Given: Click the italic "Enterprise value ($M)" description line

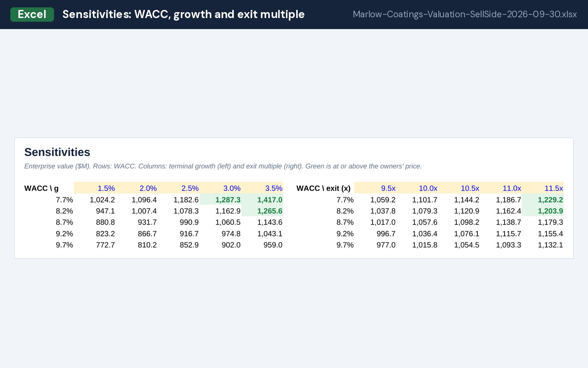Looking at the screenshot, I should [x=223, y=166].
